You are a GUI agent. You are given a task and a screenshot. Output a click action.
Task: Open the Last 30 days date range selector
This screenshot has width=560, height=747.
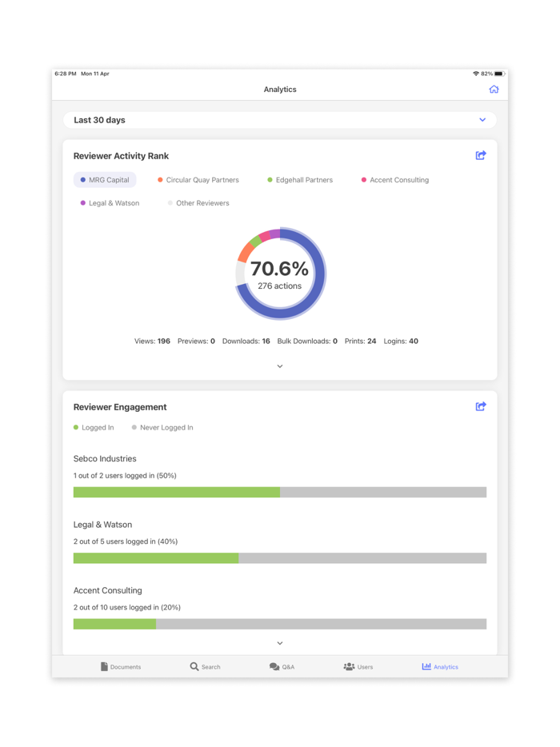point(280,119)
